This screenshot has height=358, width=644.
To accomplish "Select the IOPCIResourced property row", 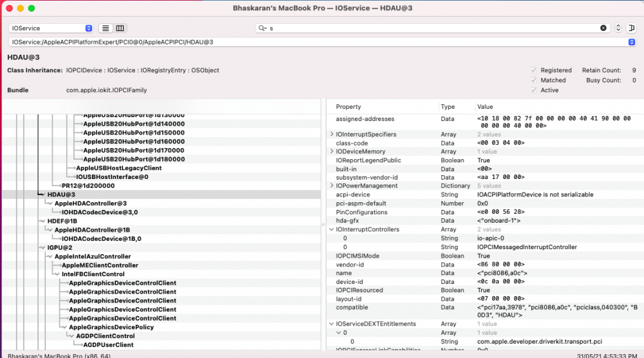I will [486, 290].
